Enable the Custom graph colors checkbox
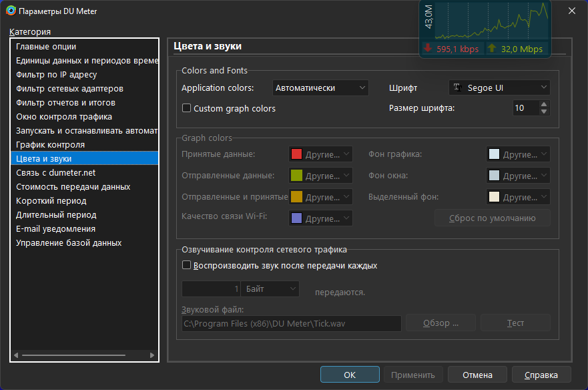The height and width of the screenshot is (390, 588). (x=187, y=108)
